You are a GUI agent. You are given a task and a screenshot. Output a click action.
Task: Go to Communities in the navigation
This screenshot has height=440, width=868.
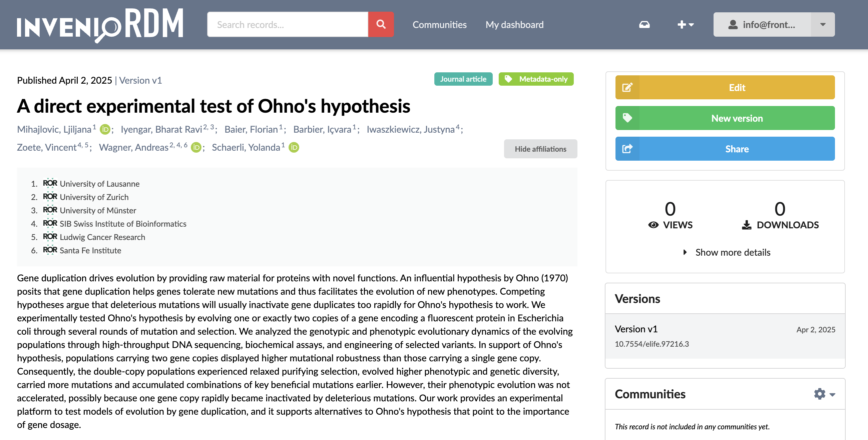(439, 25)
